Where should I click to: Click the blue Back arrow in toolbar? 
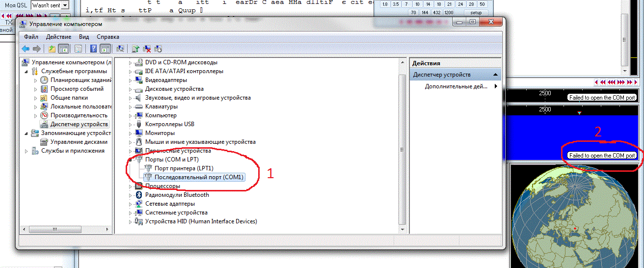[x=26, y=49]
